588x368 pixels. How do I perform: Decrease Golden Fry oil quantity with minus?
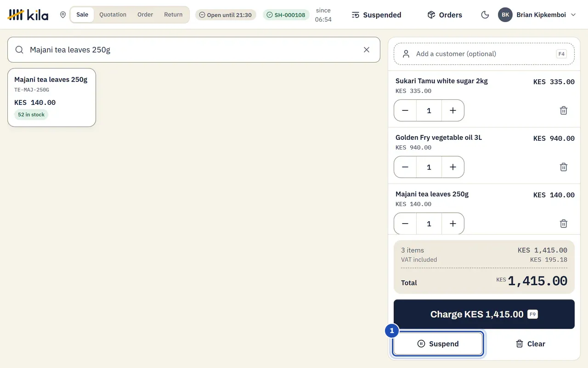click(x=405, y=167)
